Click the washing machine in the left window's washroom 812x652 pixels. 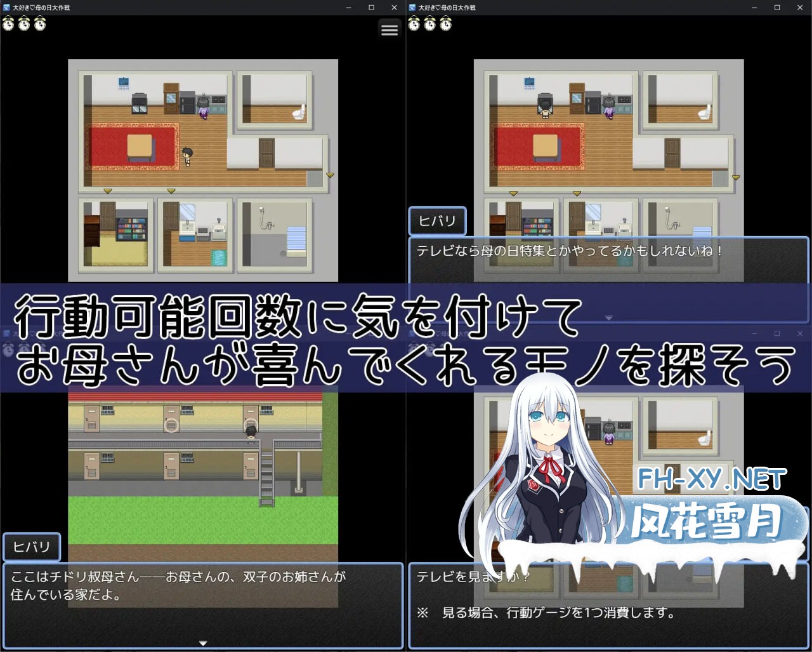point(219,231)
